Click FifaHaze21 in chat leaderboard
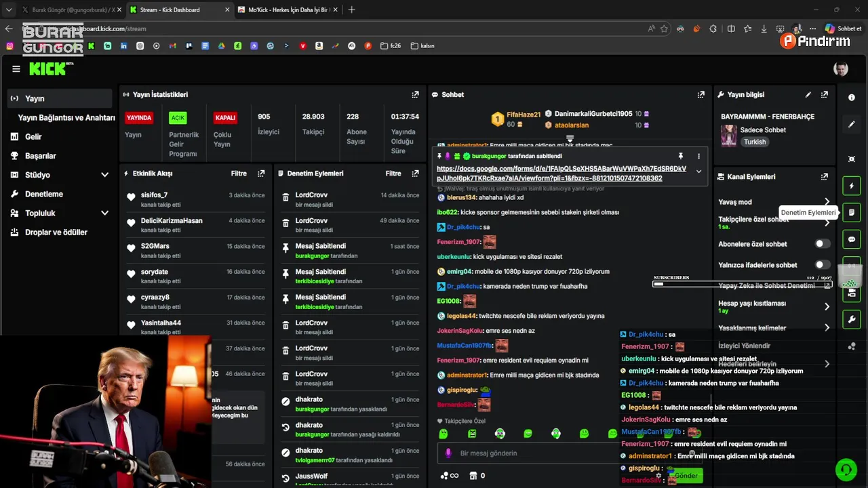The height and width of the screenshot is (488, 868). click(524, 115)
